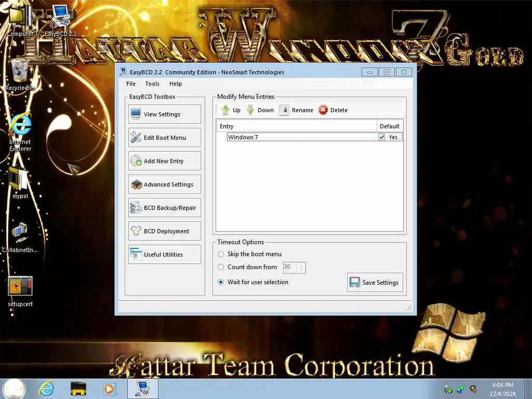Viewport: 532px width, 399px height.
Task: Open Internet Explorer desktop shortcut
Action: 20,132
